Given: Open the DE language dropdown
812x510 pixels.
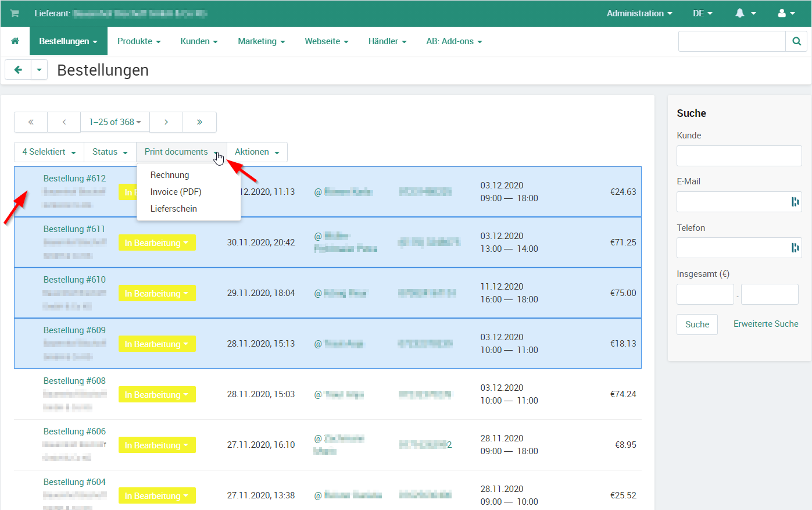Looking at the screenshot, I should point(702,13).
